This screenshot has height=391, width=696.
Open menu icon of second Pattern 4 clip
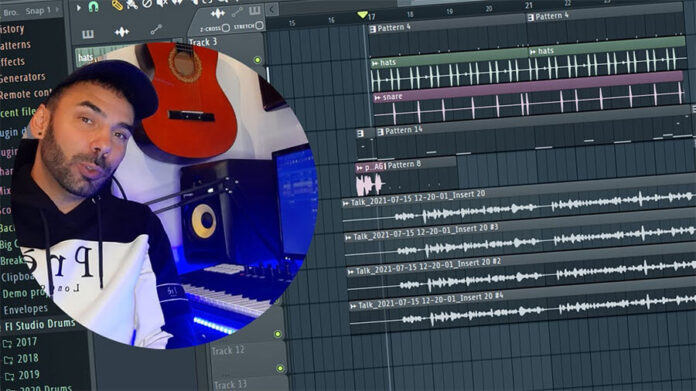click(x=530, y=17)
